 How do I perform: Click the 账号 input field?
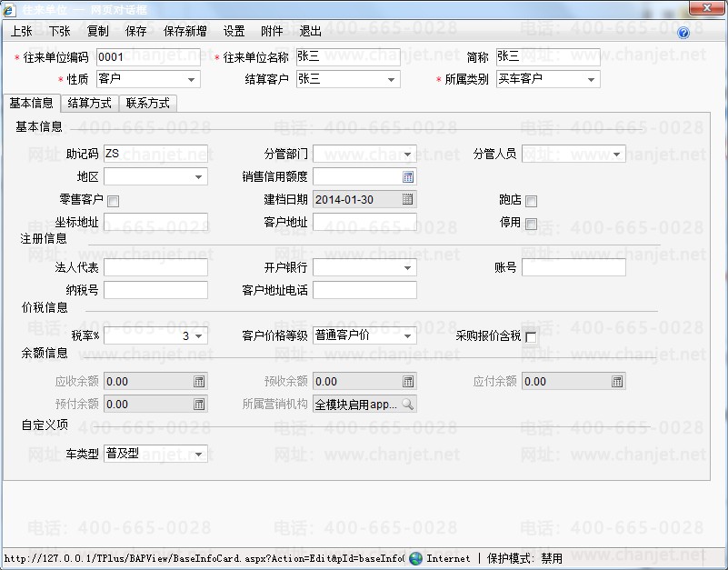[573, 267]
